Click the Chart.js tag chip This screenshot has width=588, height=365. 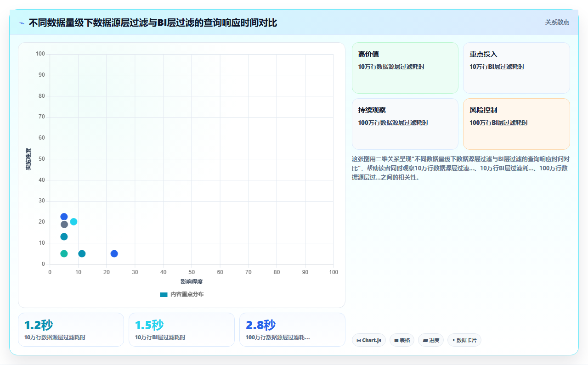tap(369, 340)
